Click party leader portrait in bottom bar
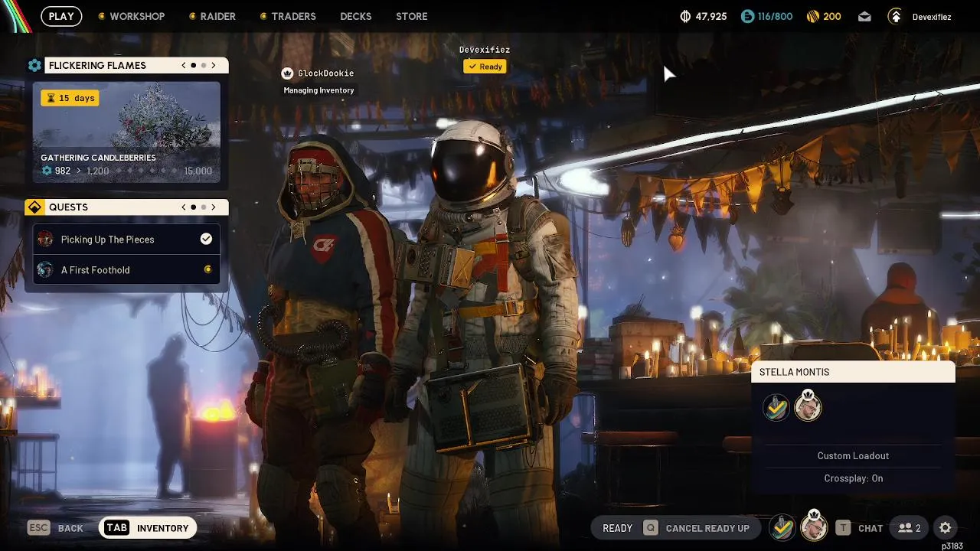 [x=814, y=527]
